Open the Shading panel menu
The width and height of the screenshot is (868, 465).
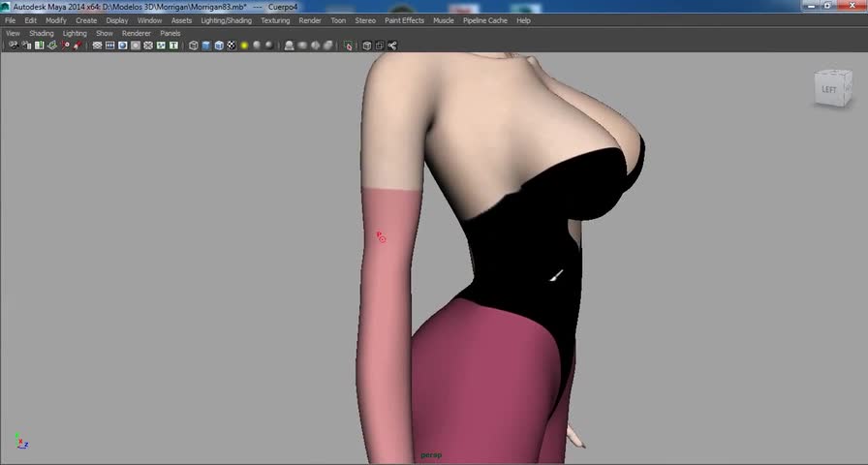tap(42, 33)
